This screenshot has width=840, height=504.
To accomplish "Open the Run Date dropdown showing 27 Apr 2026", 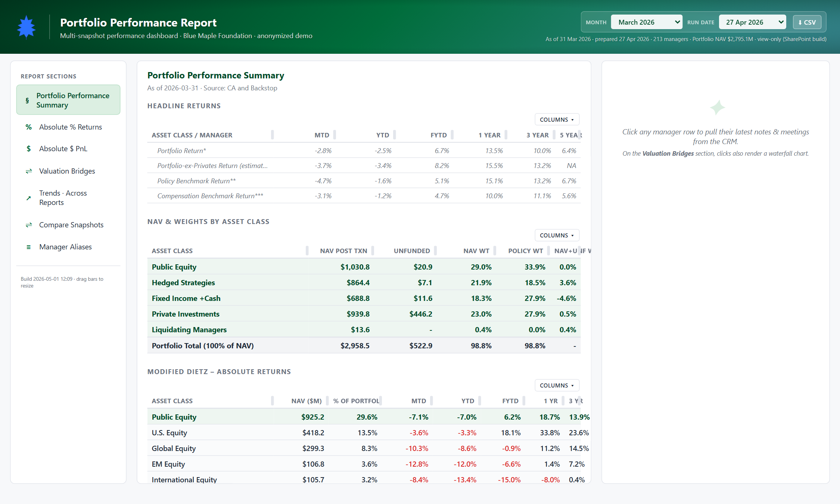I will pyautogui.click(x=752, y=22).
